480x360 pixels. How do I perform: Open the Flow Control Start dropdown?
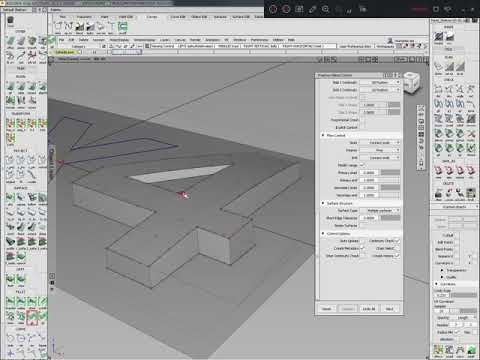point(380,143)
